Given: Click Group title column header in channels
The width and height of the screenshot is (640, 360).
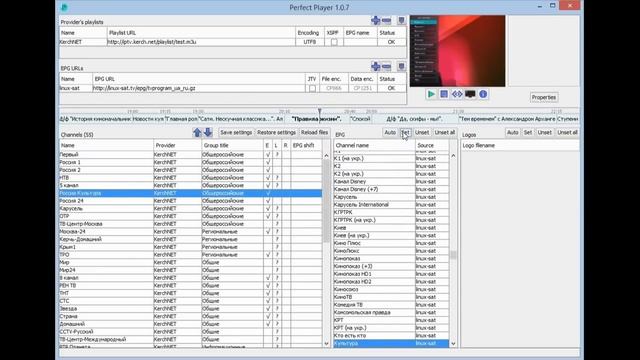Looking at the screenshot, I should (232, 145).
